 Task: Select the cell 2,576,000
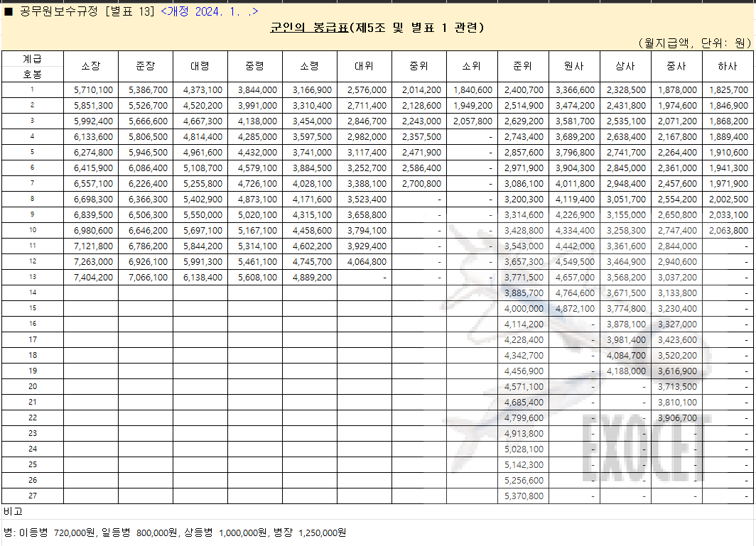pos(364,90)
